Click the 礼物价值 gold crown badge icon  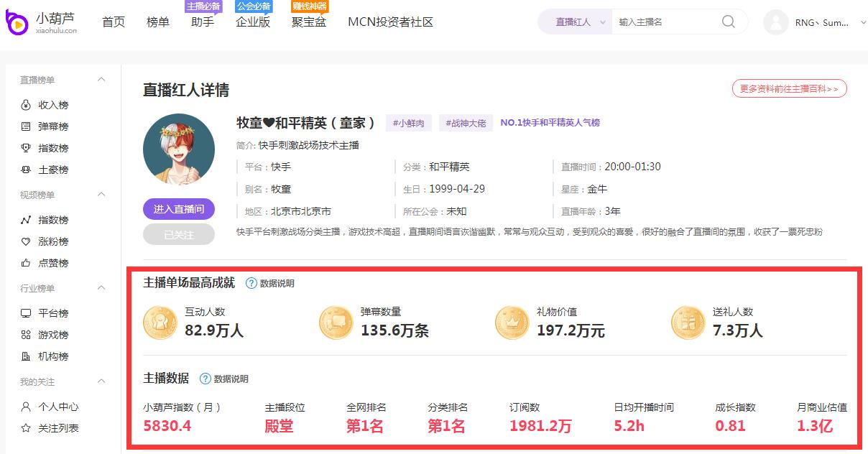512,323
